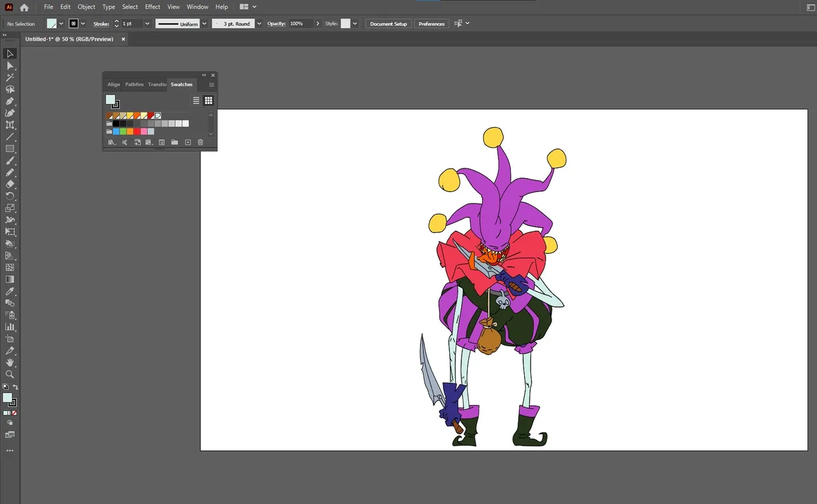Click the Opacity 100% field
This screenshot has width=817, height=504.
(x=300, y=24)
